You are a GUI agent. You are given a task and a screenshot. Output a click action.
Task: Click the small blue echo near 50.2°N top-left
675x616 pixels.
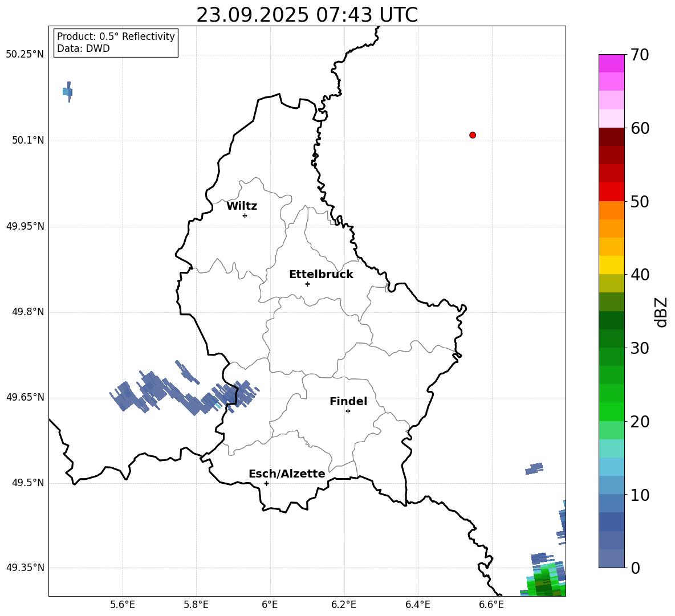pos(68,92)
